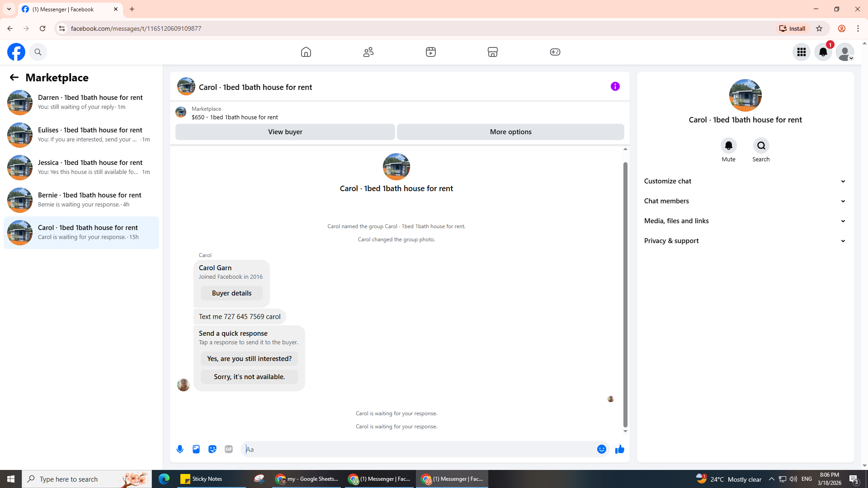868x488 pixels.
Task: Send a thumbs-up like
Action: pos(619,449)
